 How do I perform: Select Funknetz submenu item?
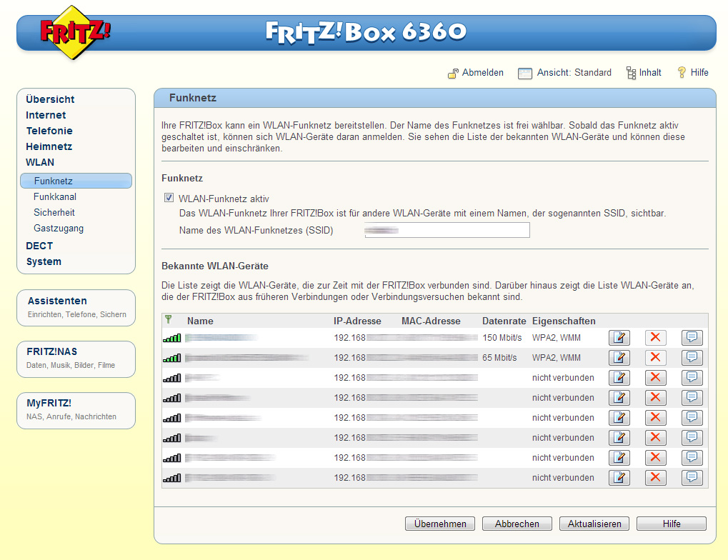pyautogui.click(x=76, y=181)
